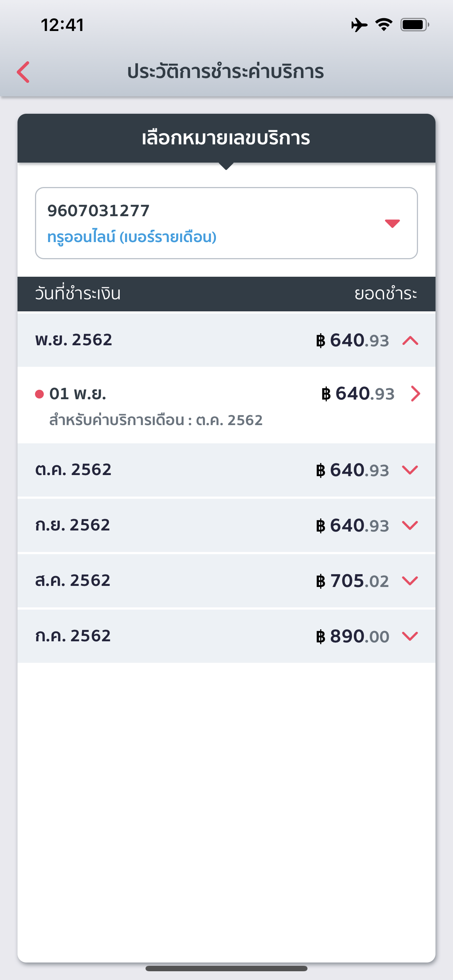Screen dimensions: 453x980
Task: Open the service number dropdown arrow
Action: pos(392,223)
